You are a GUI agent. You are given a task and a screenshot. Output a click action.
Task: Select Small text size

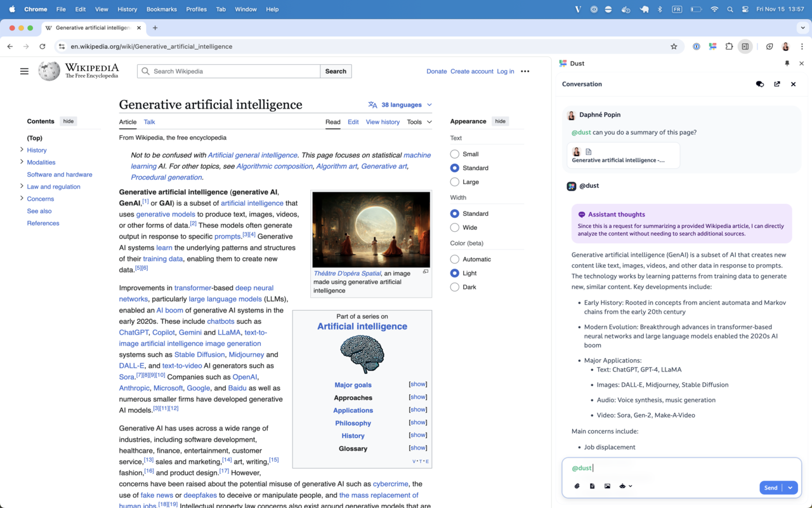(x=454, y=154)
